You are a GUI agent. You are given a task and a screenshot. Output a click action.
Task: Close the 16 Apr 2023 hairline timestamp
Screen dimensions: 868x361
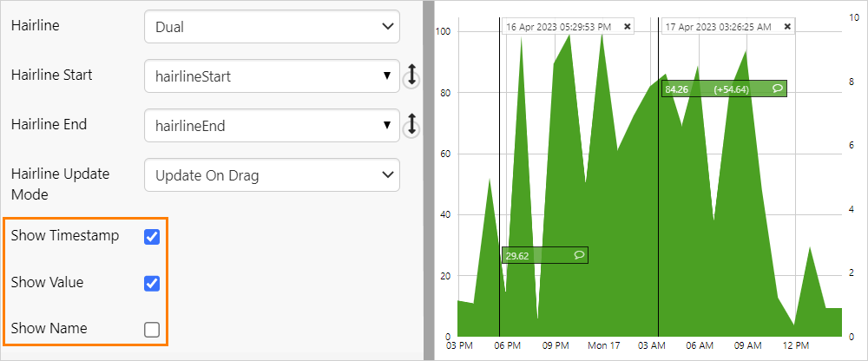[628, 27]
